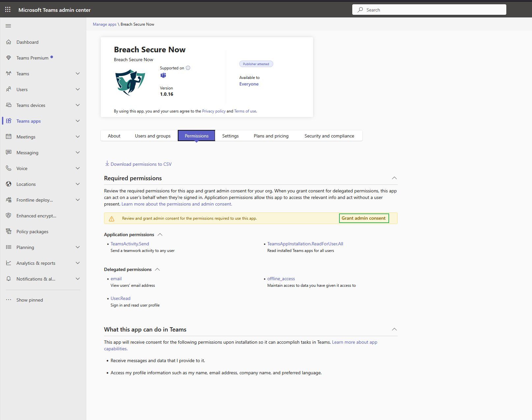532x420 pixels.
Task: Click Learn more about permissions and consent
Action: [177, 204]
